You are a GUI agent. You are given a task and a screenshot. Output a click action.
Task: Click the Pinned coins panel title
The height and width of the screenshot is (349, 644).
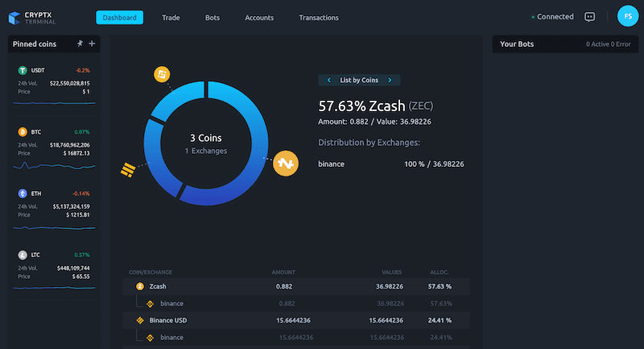[x=35, y=44]
